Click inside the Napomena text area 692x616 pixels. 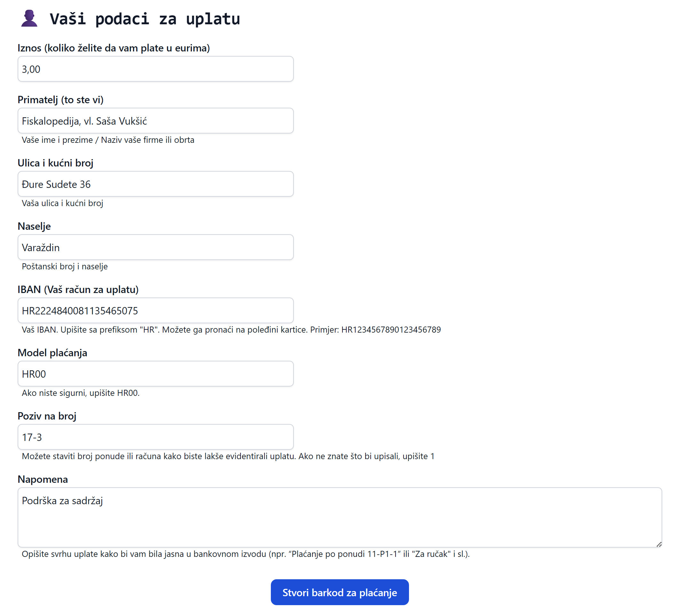(339, 518)
